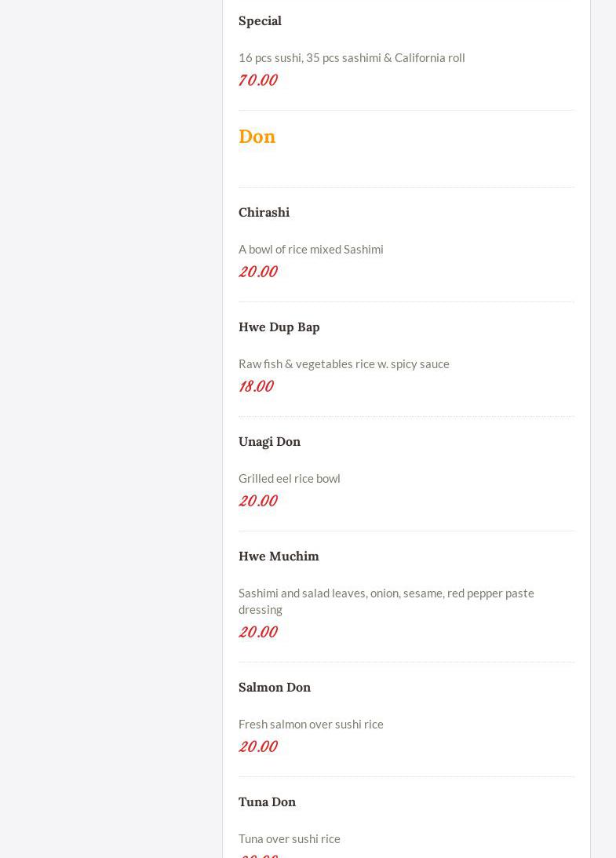
Task: Click "A bowl of rice mixed Sashimi" description
Action: pyautogui.click(x=311, y=249)
